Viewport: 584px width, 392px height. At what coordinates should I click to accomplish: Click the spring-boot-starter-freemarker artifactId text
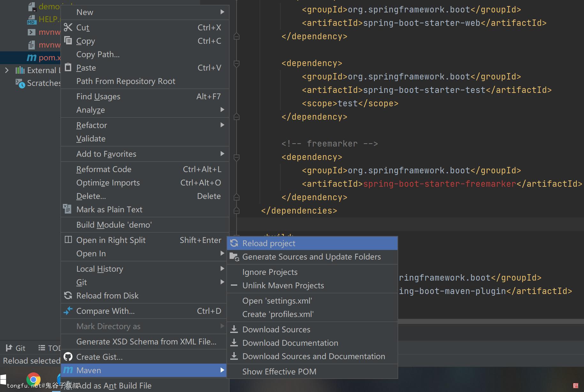pos(440,184)
